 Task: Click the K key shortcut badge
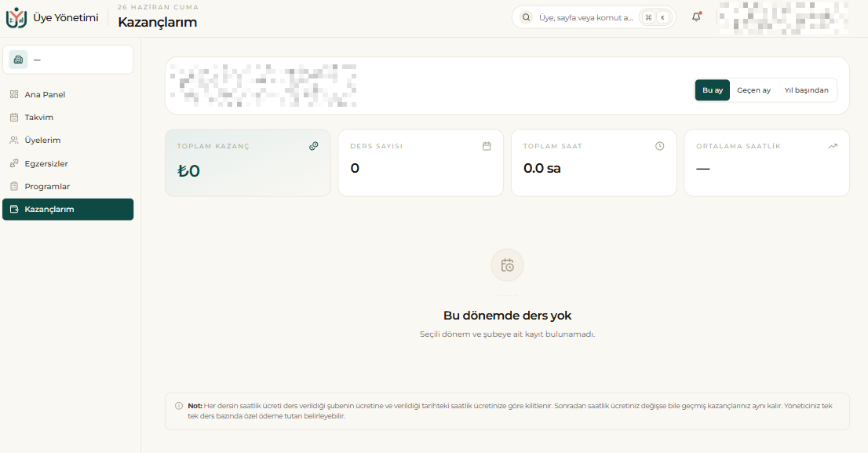[662, 17]
